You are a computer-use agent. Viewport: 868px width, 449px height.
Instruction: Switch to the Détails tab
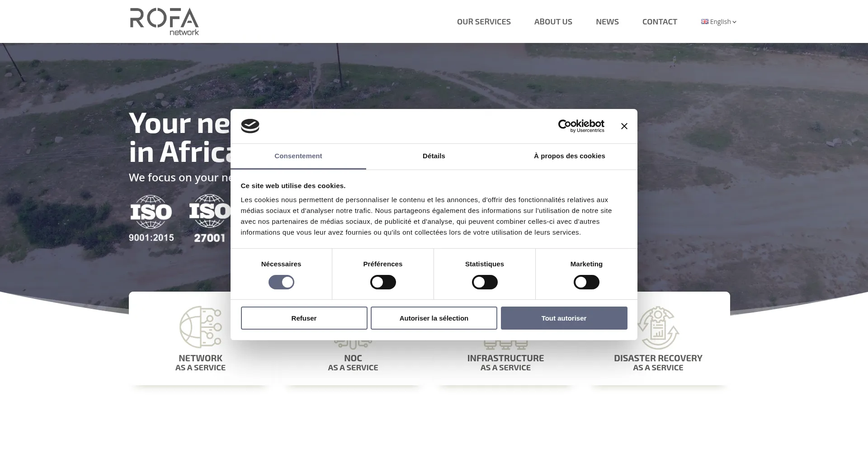(x=434, y=156)
